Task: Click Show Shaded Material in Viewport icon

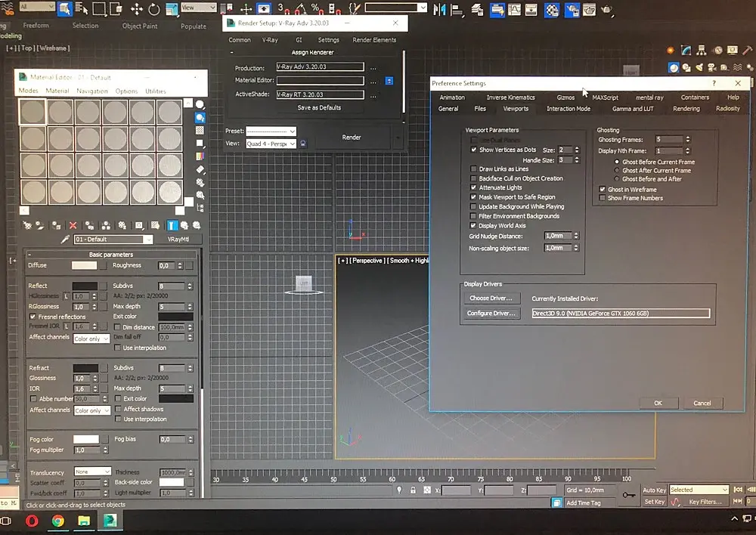Action: (155, 225)
